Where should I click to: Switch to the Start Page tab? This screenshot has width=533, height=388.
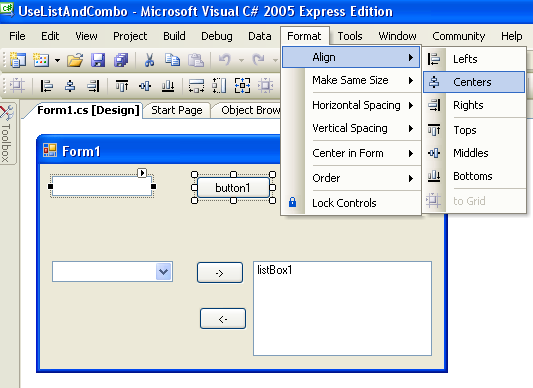click(177, 110)
